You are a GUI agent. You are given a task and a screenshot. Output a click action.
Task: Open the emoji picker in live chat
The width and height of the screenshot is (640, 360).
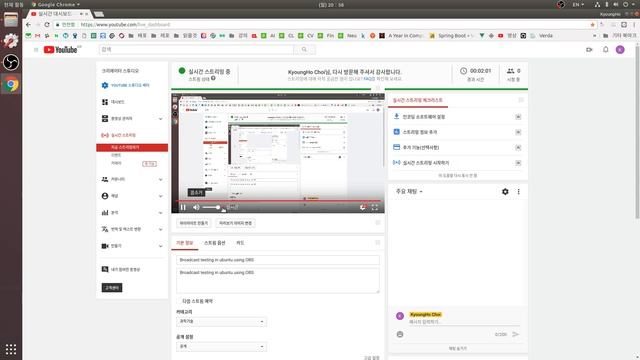point(400,334)
